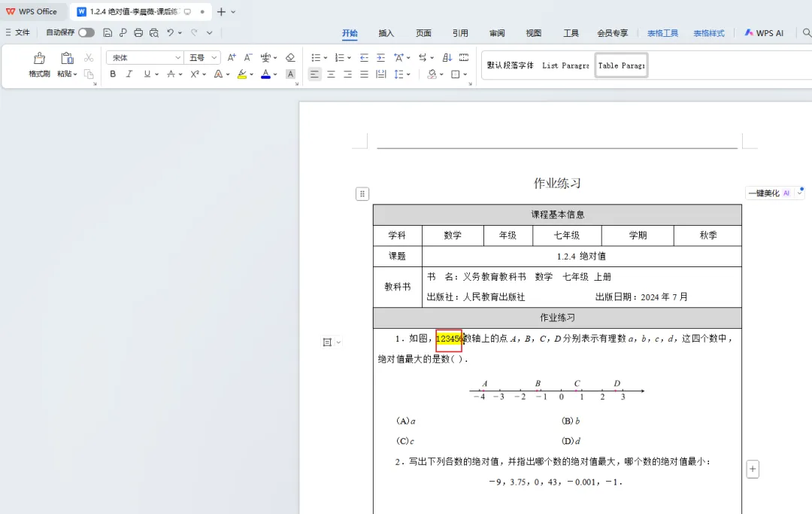Expand the quick access toolbar customize arrow
Viewport: 812px width, 514px height.
(209, 32)
